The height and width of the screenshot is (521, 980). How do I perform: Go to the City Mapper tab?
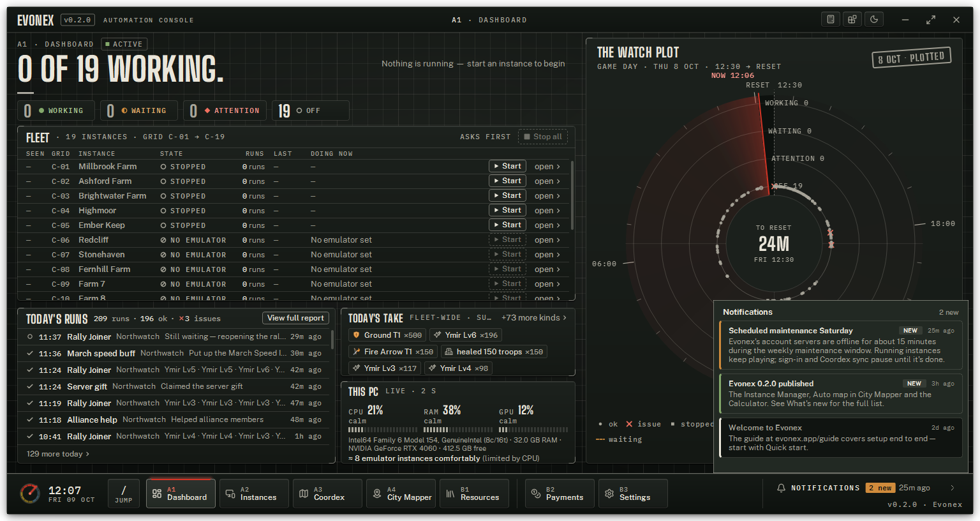(x=401, y=494)
